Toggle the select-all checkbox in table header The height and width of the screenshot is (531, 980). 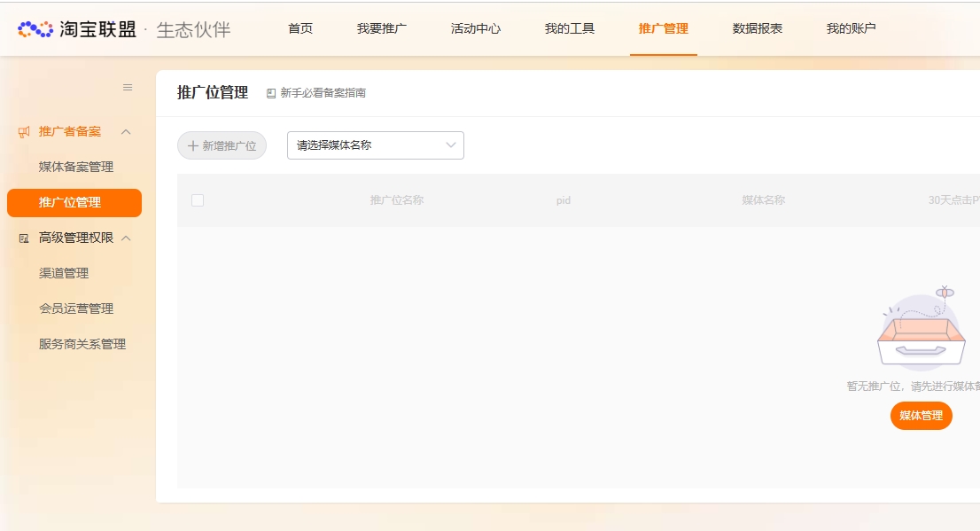198,200
